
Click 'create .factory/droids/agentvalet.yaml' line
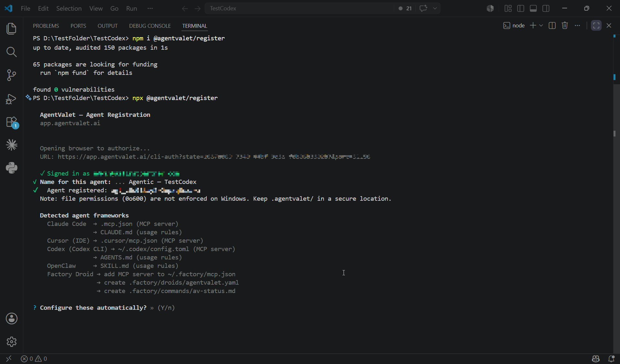tap(171, 283)
